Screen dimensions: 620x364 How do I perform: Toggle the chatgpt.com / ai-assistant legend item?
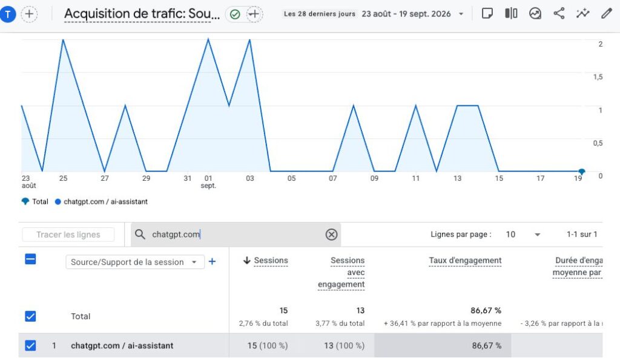tap(101, 202)
